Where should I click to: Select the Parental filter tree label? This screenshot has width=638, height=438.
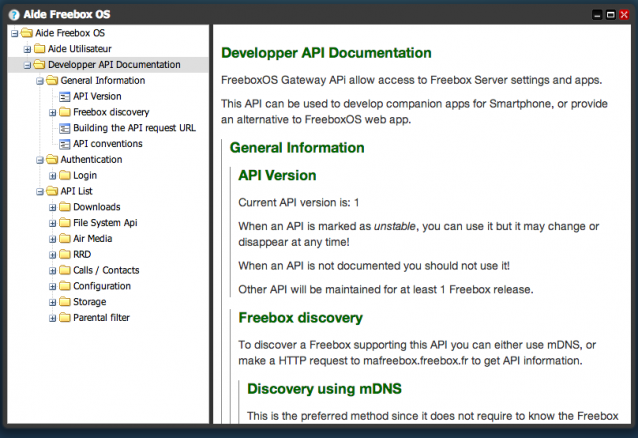(101, 318)
